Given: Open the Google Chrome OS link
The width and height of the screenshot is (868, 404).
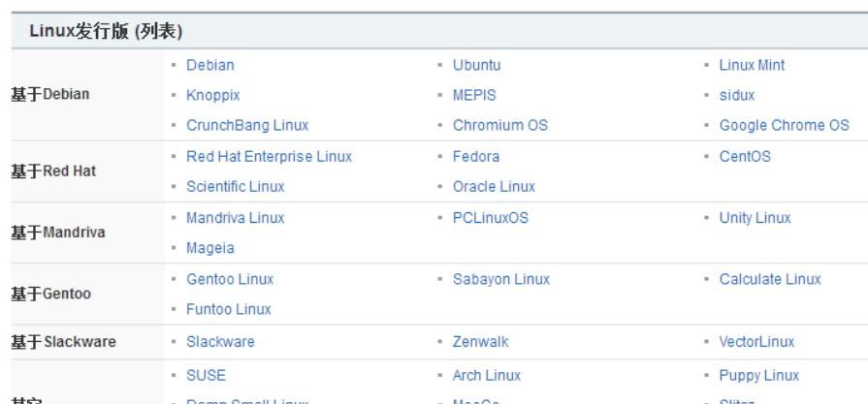Looking at the screenshot, I should [784, 126].
